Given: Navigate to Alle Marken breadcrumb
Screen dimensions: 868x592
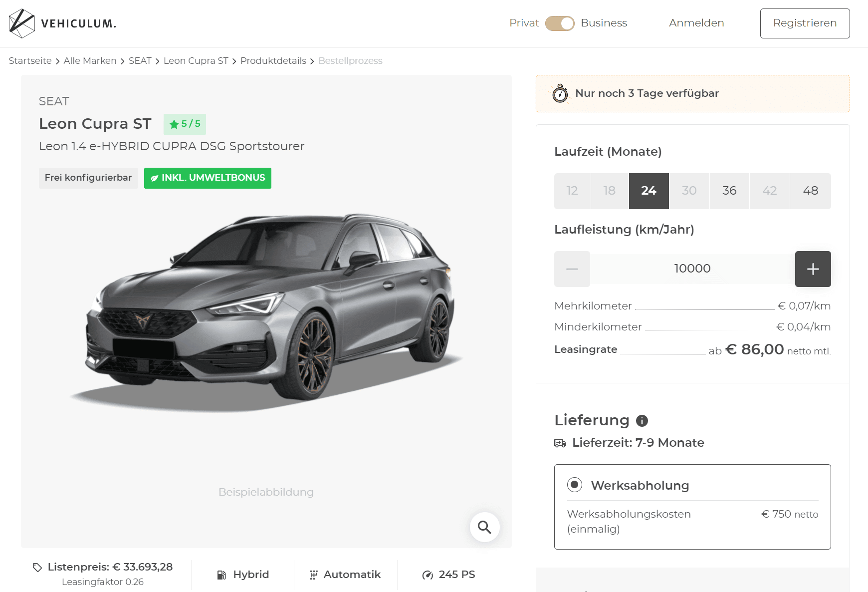Looking at the screenshot, I should (90, 61).
